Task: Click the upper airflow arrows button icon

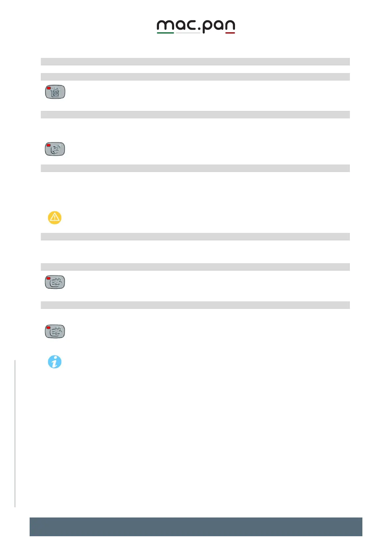Action: click(55, 282)
